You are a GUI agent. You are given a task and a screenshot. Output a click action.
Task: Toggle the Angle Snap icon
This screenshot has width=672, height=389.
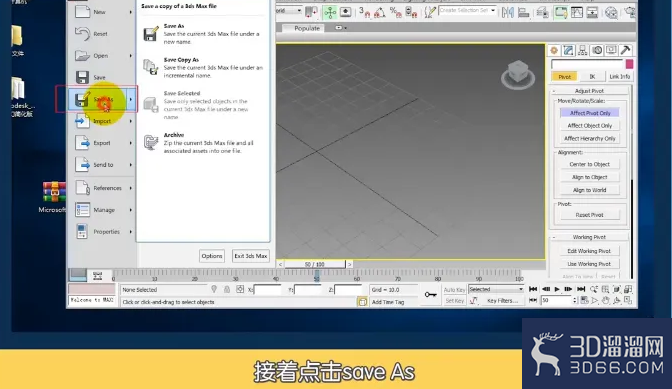(380, 12)
